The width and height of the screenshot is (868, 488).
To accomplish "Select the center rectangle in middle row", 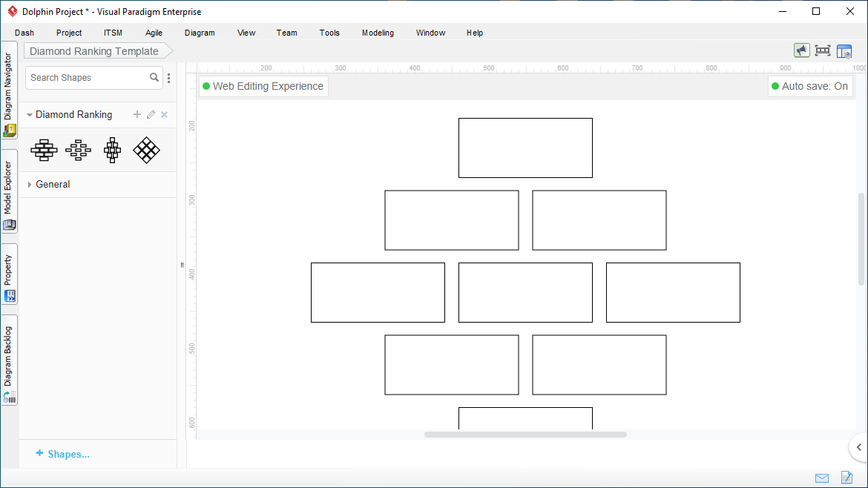I will (x=525, y=293).
